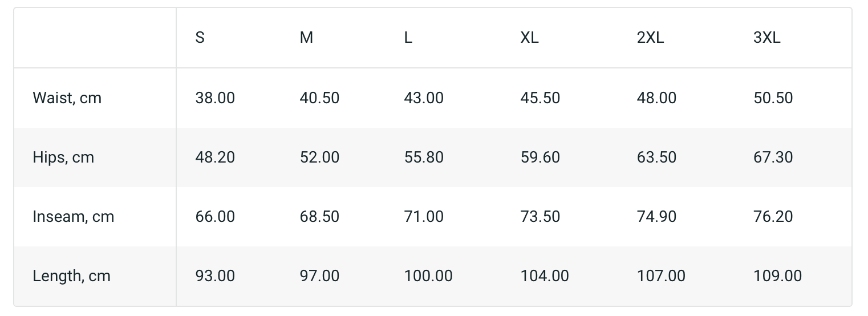This screenshot has width=868, height=316.
Task: Click the 3XL size column header
Action: point(766,38)
